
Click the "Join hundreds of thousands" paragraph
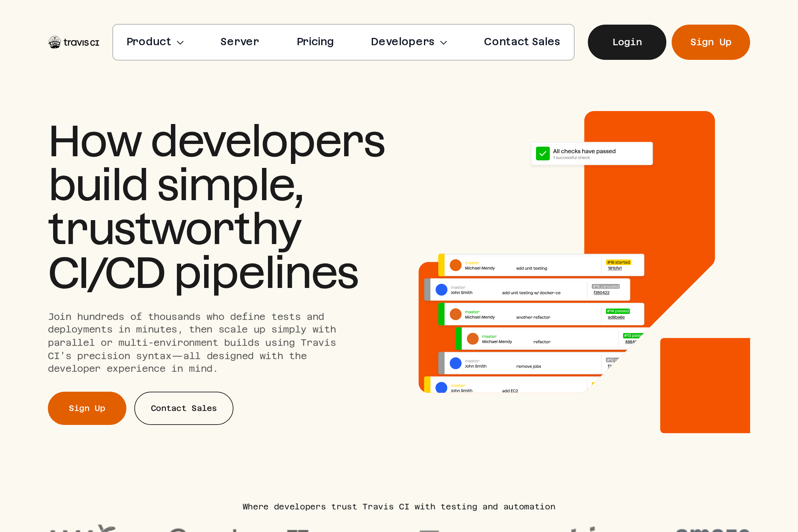(x=192, y=343)
